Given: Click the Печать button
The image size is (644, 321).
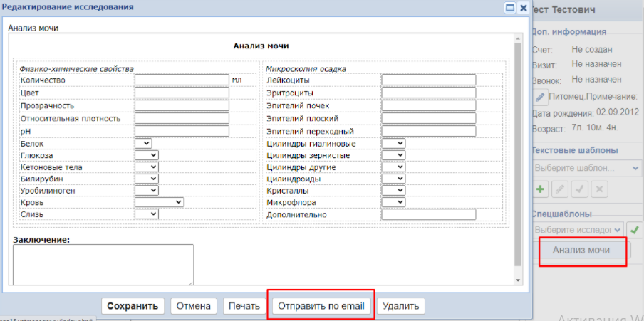Looking at the screenshot, I should click(244, 306).
